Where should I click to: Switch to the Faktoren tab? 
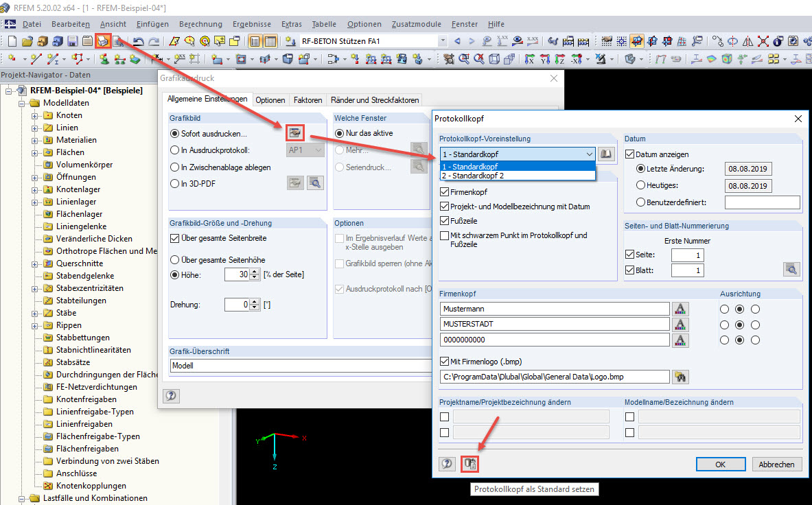point(308,100)
